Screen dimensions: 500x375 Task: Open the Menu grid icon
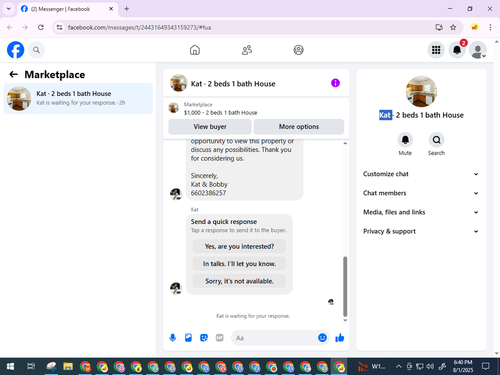(436, 50)
